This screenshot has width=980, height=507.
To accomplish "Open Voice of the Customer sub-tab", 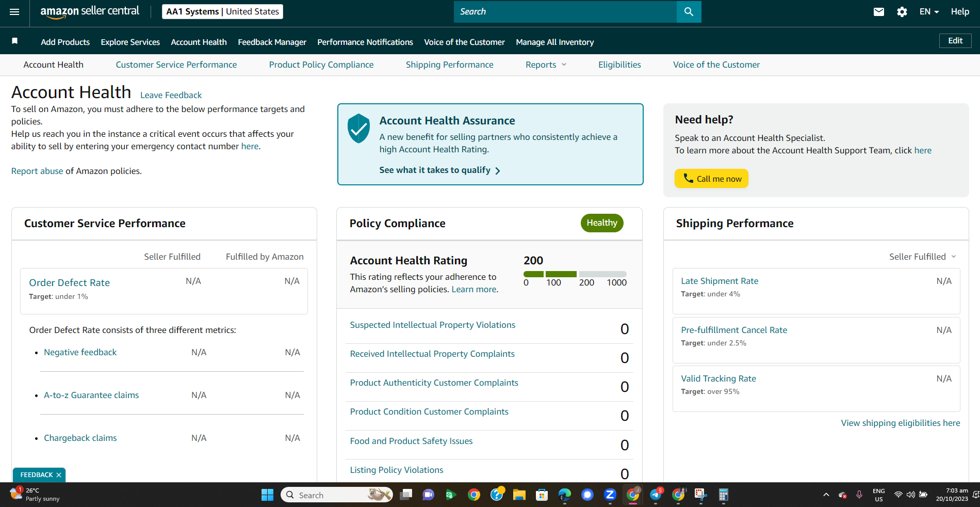I will coord(716,65).
